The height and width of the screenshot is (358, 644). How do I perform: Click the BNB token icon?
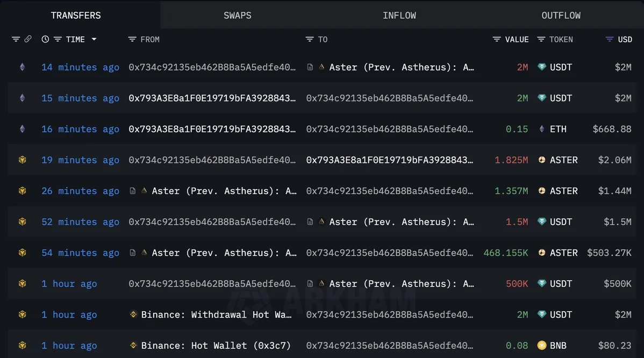point(542,346)
